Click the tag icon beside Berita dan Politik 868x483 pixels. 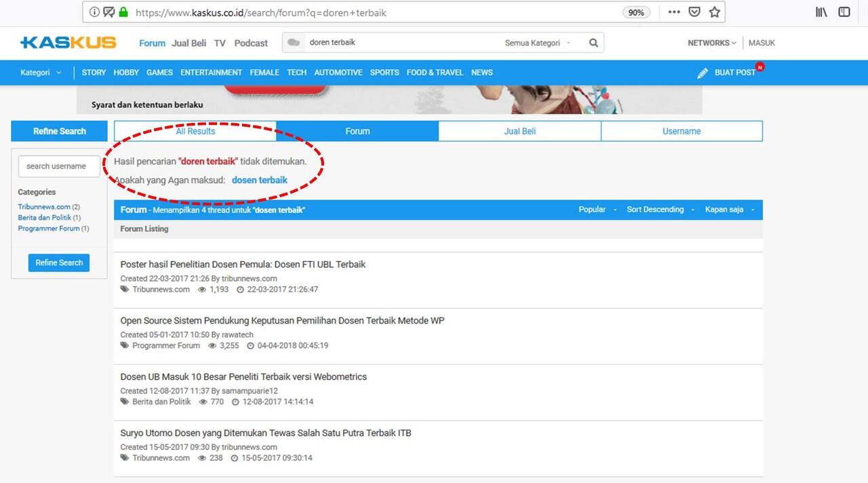tap(125, 402)
